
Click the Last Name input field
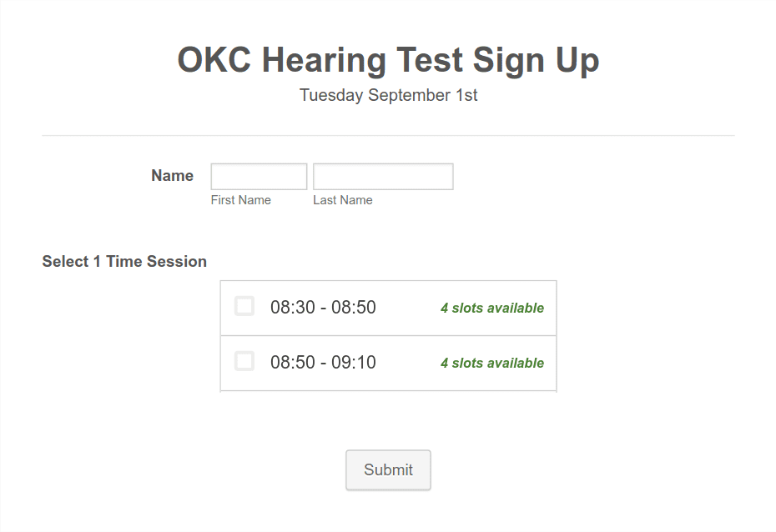(x=383, y=176)
